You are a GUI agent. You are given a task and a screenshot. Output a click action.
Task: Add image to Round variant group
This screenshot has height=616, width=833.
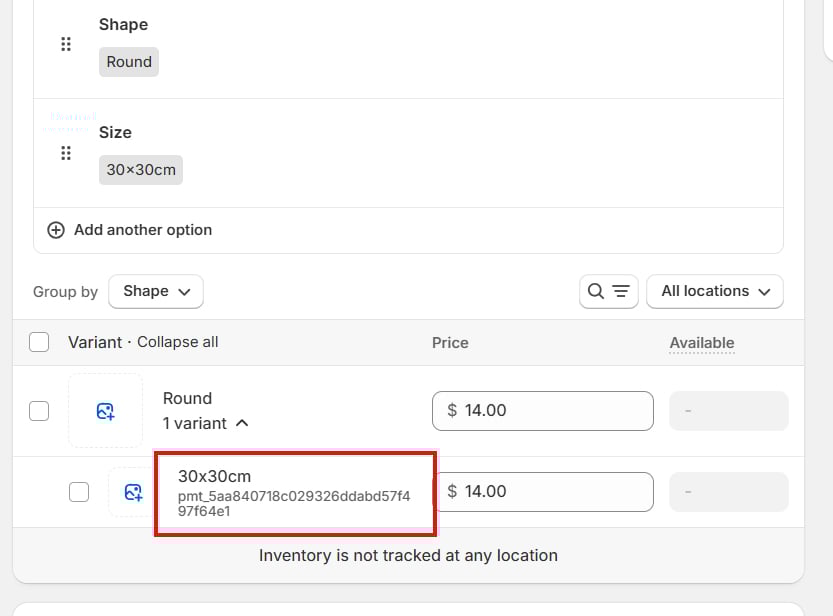tap(105, 411)
